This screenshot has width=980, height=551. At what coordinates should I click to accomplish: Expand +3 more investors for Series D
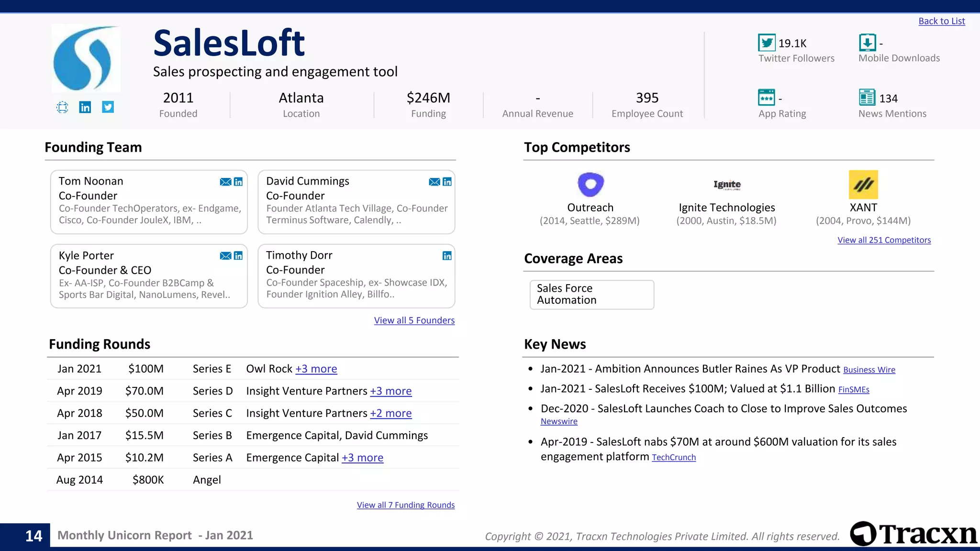click(391, 391)
